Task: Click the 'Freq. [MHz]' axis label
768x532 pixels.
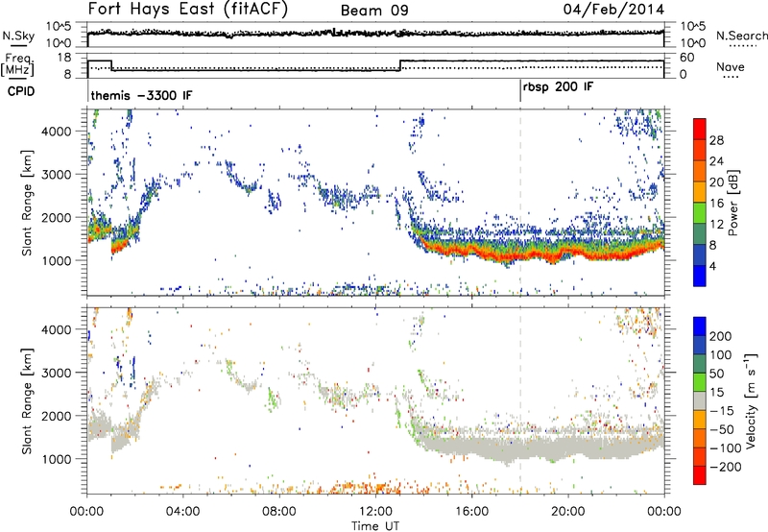Action: (x=18, y=65)
